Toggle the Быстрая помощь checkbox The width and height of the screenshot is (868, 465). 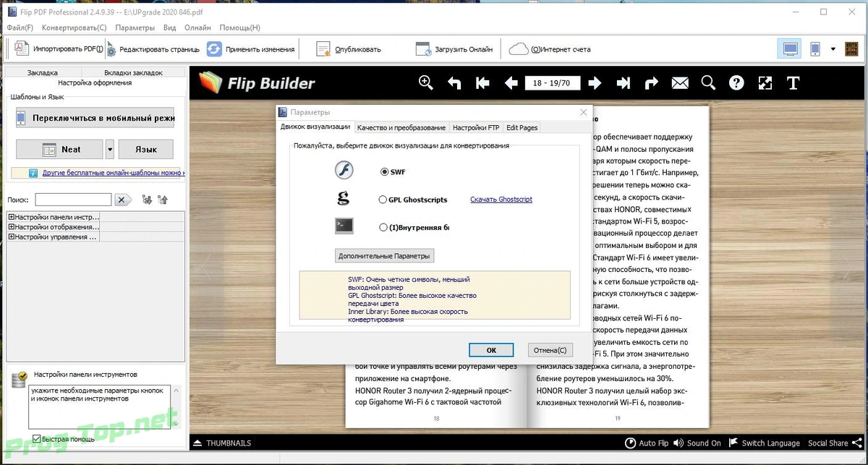point(36,438)
